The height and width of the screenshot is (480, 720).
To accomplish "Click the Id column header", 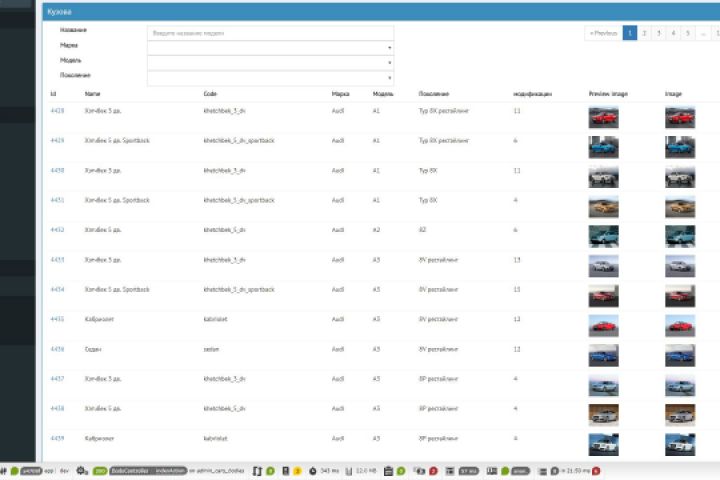I will click(53, 94).
